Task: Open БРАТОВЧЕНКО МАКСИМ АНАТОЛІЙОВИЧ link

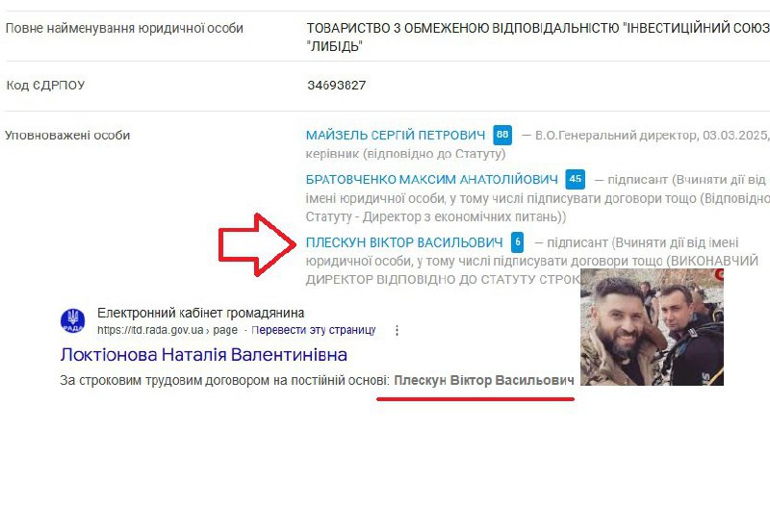Action: 431,180
